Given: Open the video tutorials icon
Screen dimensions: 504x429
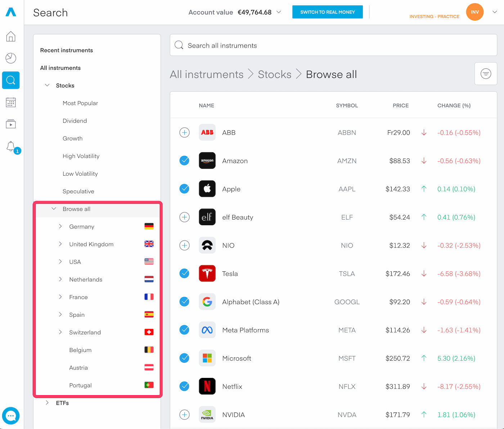Looking at the screenshot, I should [x=11, y=124].
